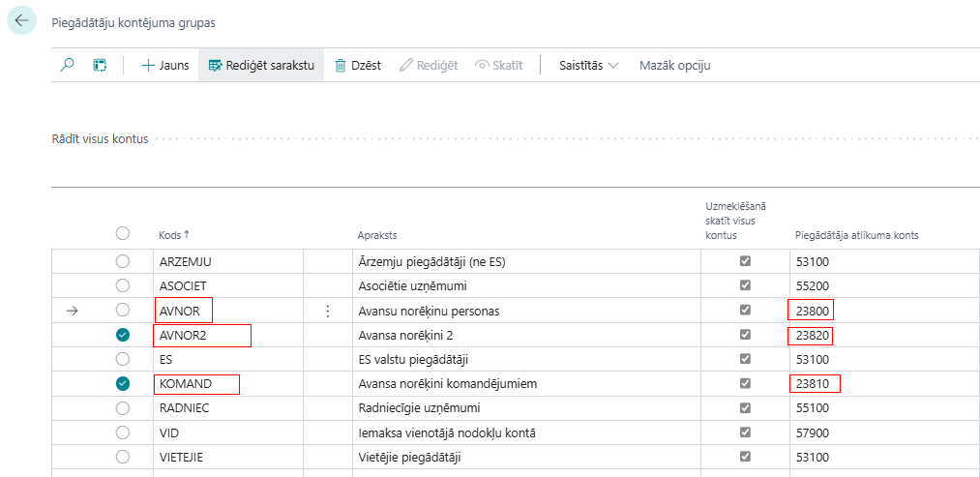Select the AVNOR row circle

[123, 310]
